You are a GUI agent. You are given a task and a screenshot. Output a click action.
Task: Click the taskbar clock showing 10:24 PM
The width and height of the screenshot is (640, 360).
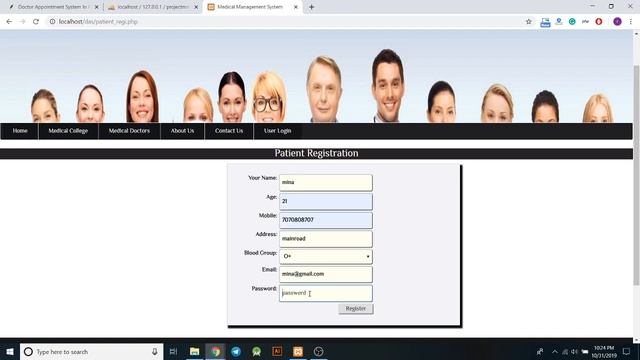coord(604,351)
